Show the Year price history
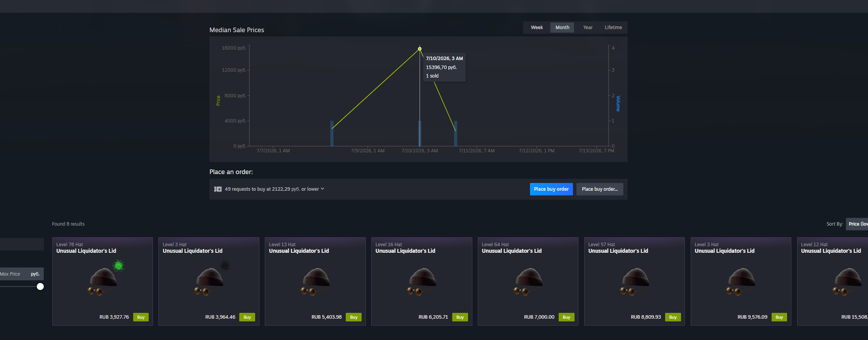 click(588, 28)
